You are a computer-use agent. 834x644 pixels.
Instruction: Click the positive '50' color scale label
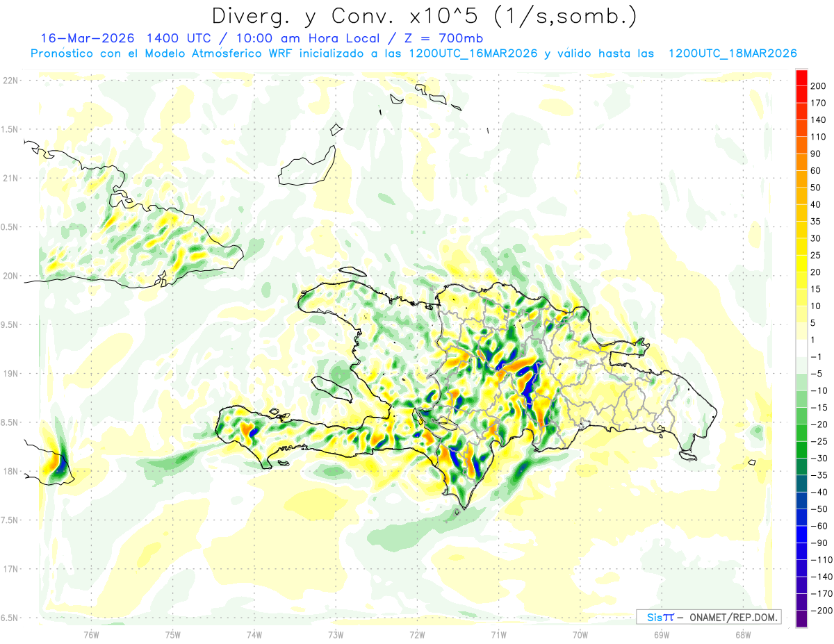click(816, 188)
